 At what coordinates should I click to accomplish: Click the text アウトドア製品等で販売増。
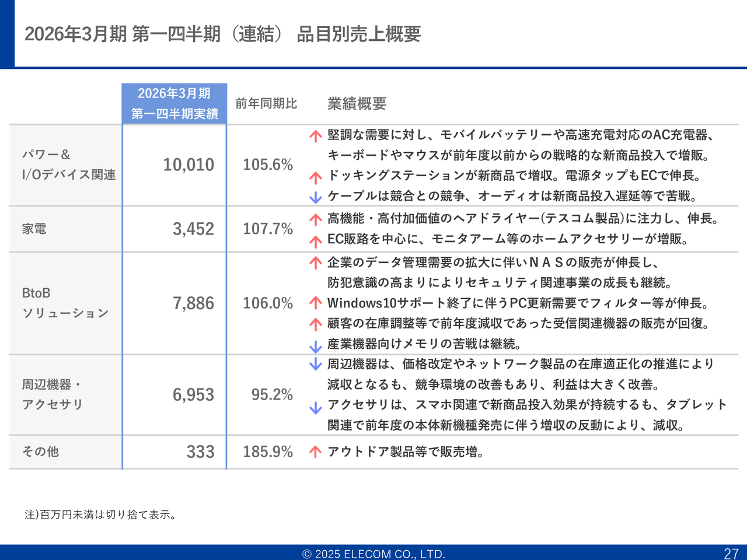coord(406,452)
